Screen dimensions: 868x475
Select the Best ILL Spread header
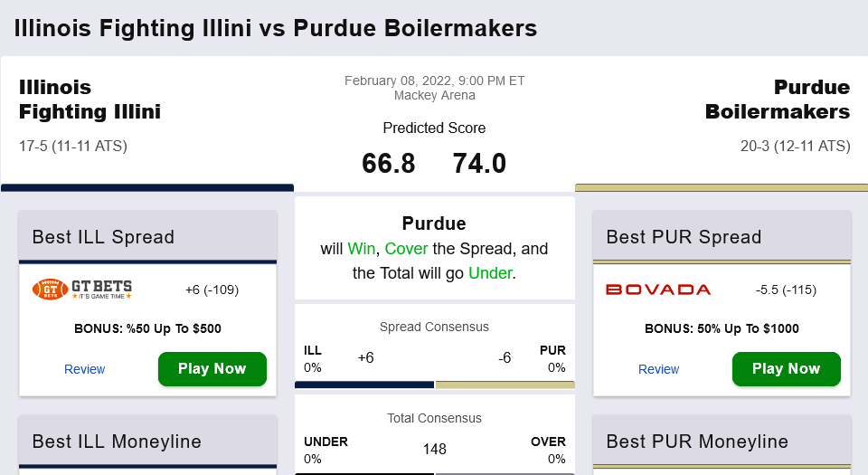click(103, 237)
